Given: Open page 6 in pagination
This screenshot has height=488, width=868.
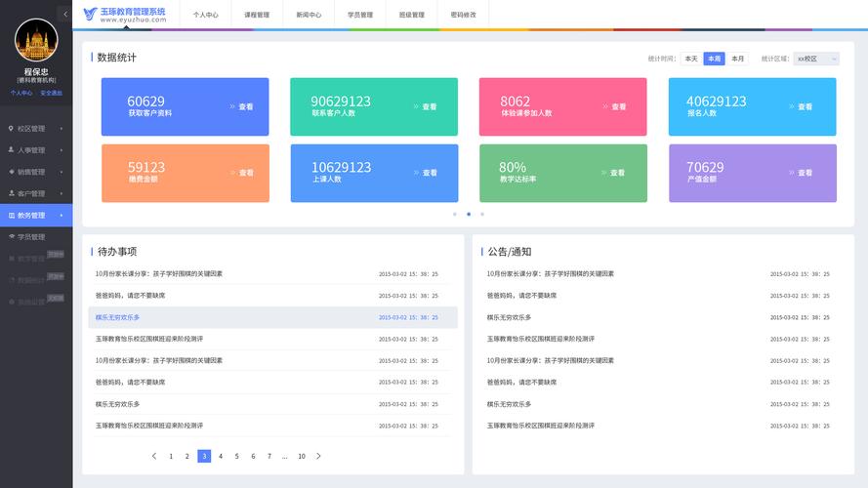Looking at the screenshot, I should pos(253,456).
